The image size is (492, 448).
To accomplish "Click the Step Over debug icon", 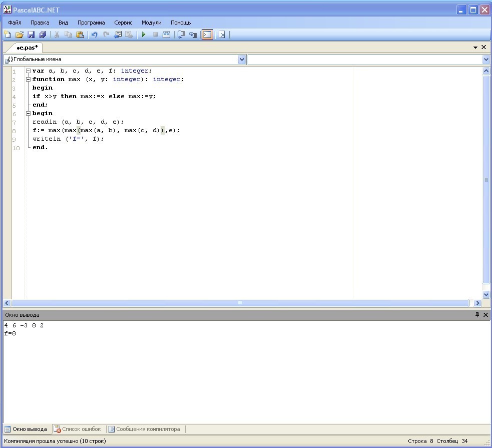I will point(193,35).
